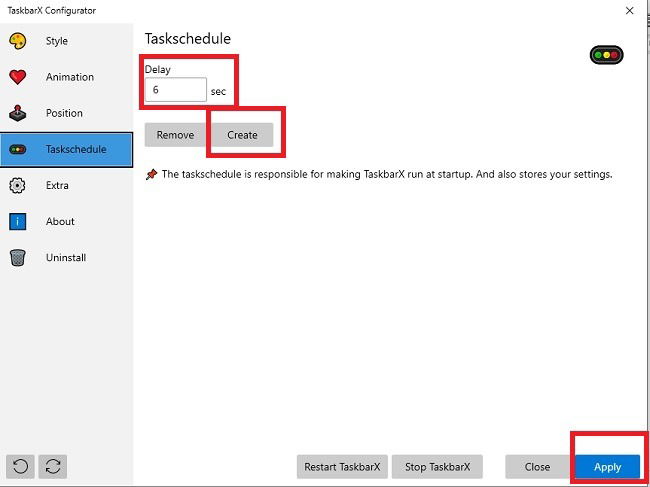The width and height of the screenshot is (650, 487).
Task: Click Restart TaskbarX button
Action: (342, 467)
